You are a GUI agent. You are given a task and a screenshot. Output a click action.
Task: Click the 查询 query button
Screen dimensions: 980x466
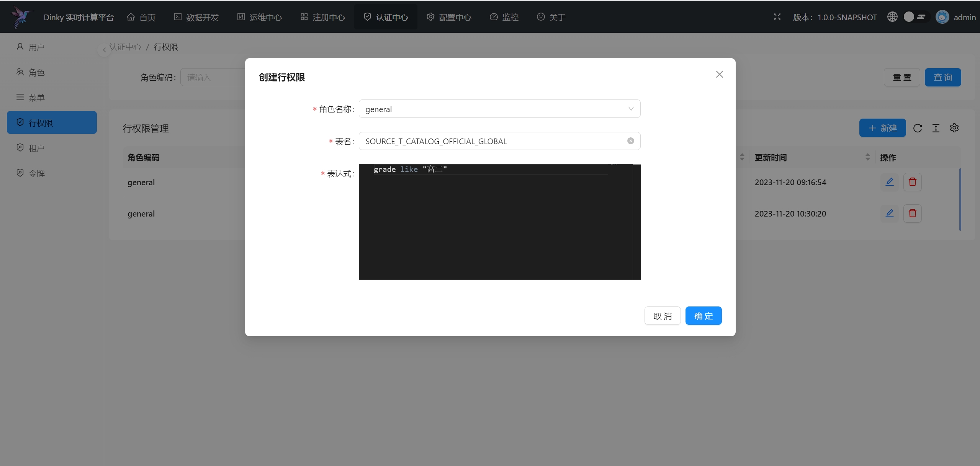[x=943, y=77]
